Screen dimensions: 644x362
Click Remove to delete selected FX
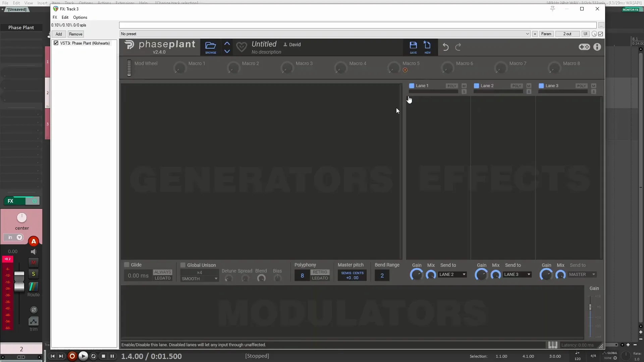click(x=75, y=34)
